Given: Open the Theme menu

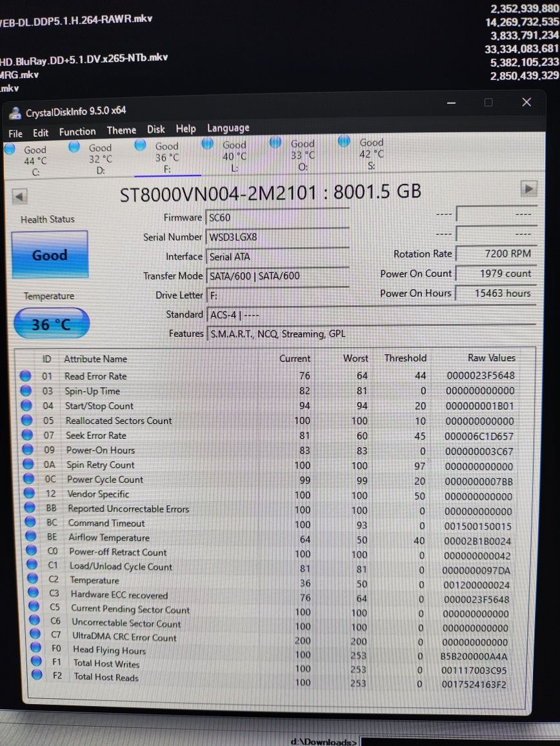Looking at the screenshot, I should pyautogui.click(x=121, y=130).
